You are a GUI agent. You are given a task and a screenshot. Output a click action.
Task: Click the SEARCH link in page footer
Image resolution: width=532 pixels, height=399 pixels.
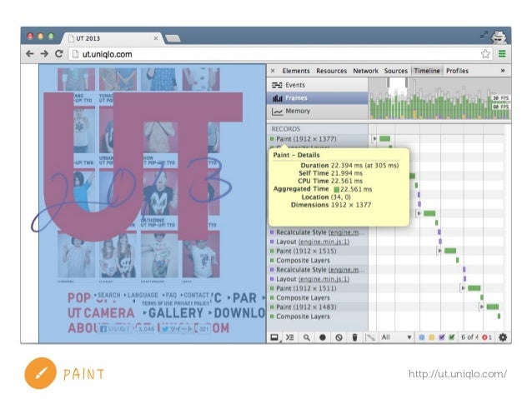tap(109, 295)
